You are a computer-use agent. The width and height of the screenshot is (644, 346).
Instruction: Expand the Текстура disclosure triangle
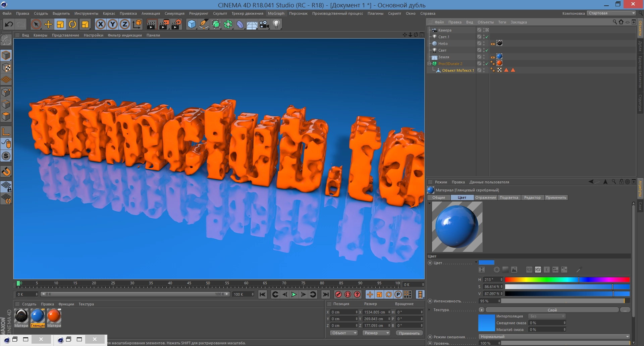429,310
